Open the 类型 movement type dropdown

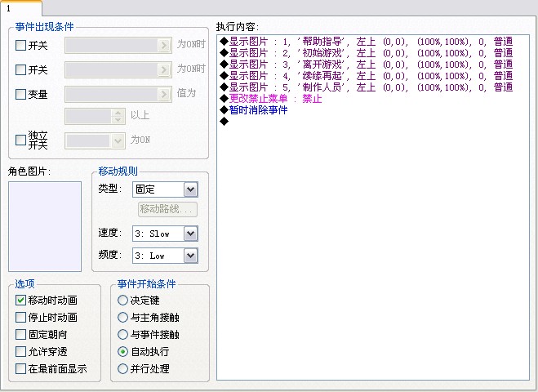[x=165, y=189]
